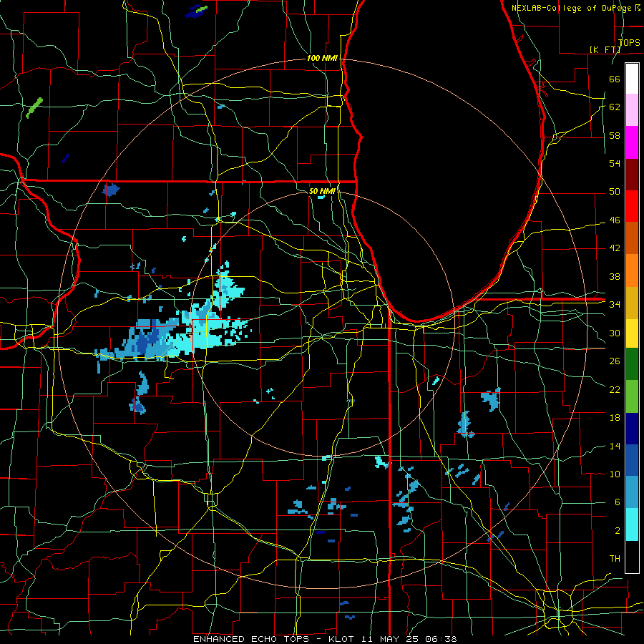Click the light blue 6 kft swatch
644x644 pixels.
click(x=632, y=492)
